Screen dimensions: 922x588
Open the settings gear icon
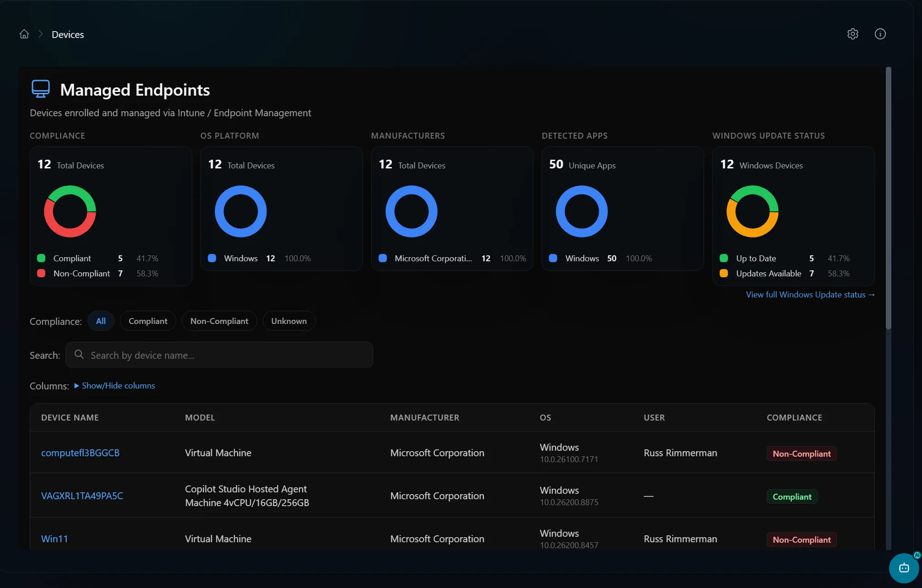pyautogui.click(x=852, y=34)
